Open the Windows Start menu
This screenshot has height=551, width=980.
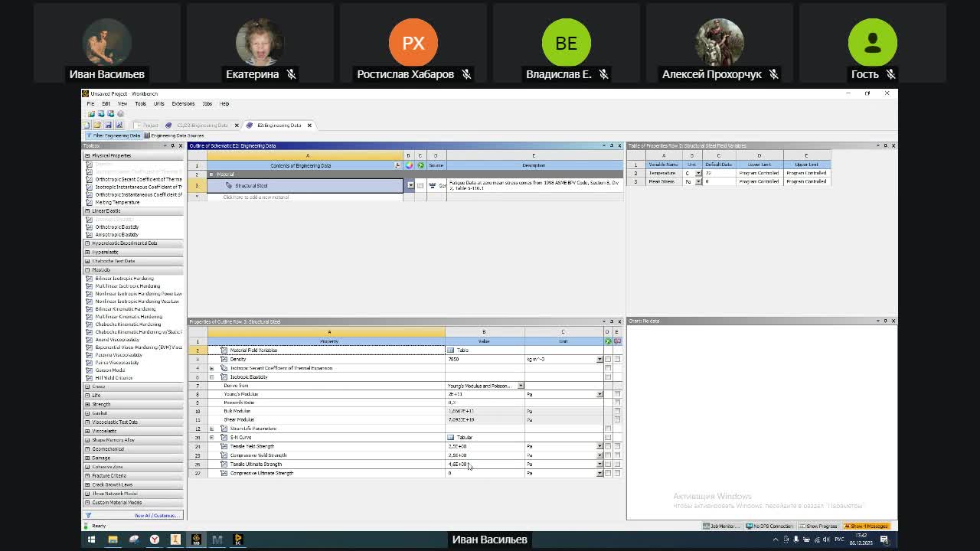[91, 540]
